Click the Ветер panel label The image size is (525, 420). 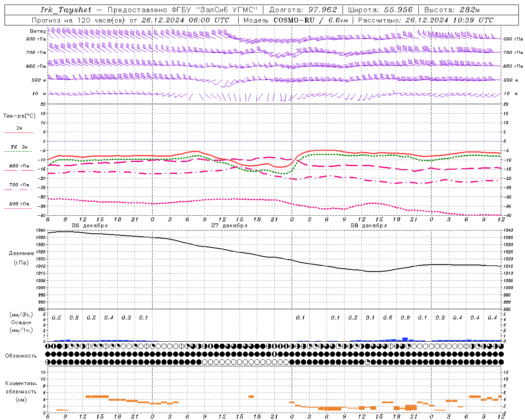(x=38, y=31)
